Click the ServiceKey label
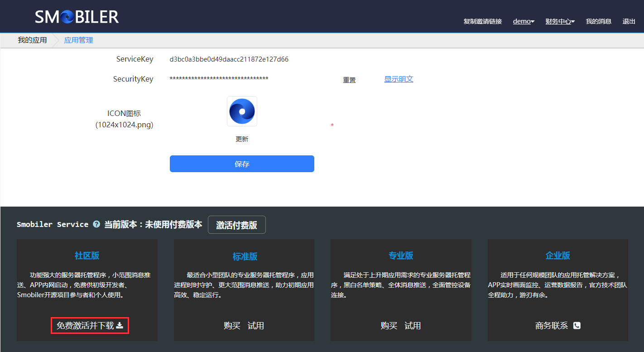Screen dimensions: 644x352 135,59
